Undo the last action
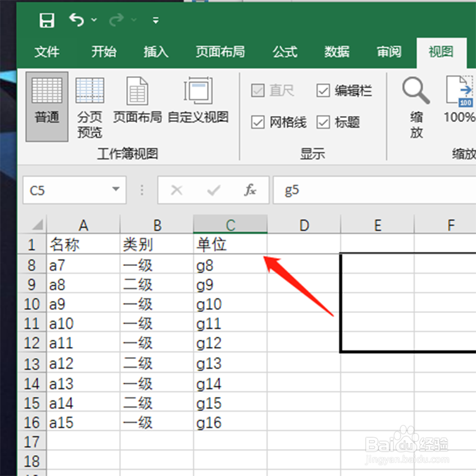Viewport: 476px width, 476px height. [x=76, y=20]
